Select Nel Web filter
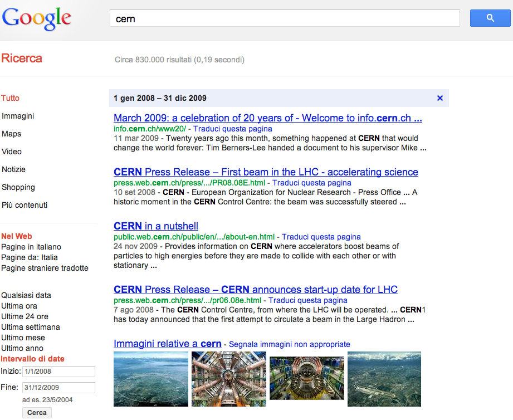This screenshot has width=513, height=420. point(16,236)
